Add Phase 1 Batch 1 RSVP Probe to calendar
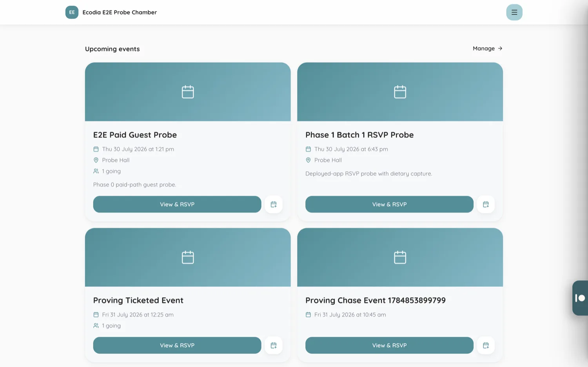 (486, 204)
